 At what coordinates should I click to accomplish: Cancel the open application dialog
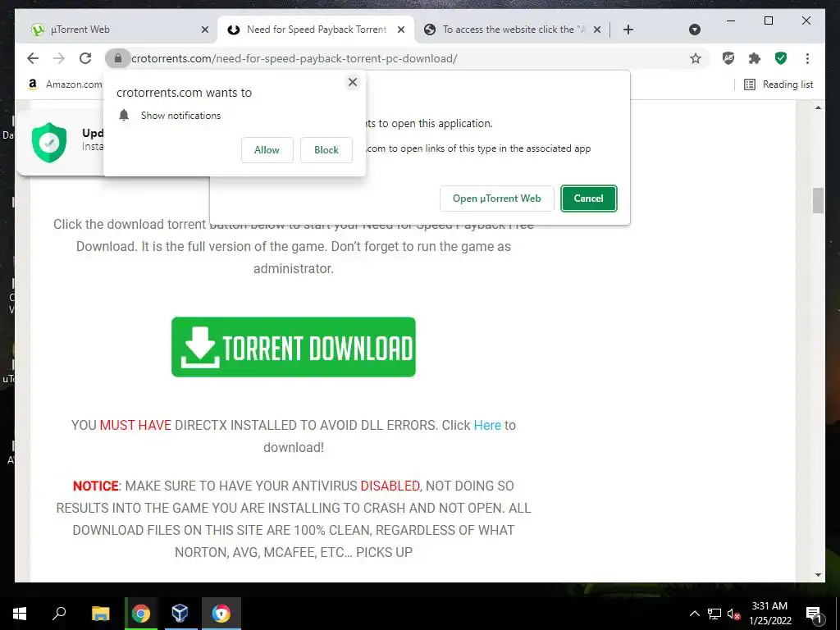[x=589, y=199]
